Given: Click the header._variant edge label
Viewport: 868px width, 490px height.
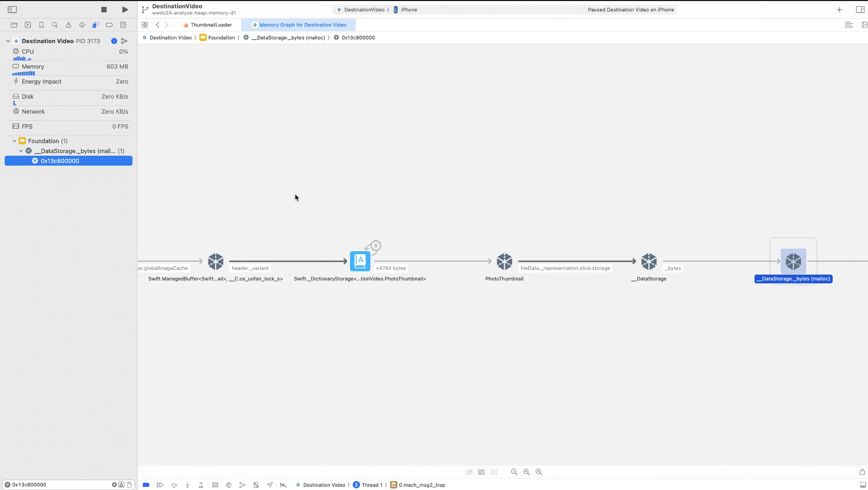Looking at the screenshot, I should click(x=250, y=268).
